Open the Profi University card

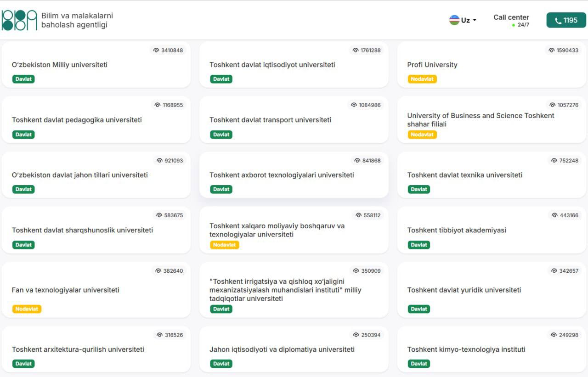pyautogui.click(x=492, y=64)
